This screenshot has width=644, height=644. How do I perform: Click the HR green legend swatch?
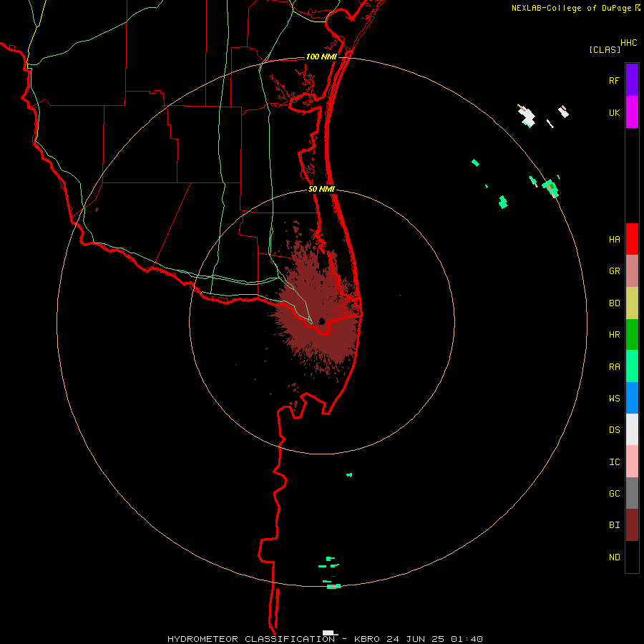(x=632, y=335)
